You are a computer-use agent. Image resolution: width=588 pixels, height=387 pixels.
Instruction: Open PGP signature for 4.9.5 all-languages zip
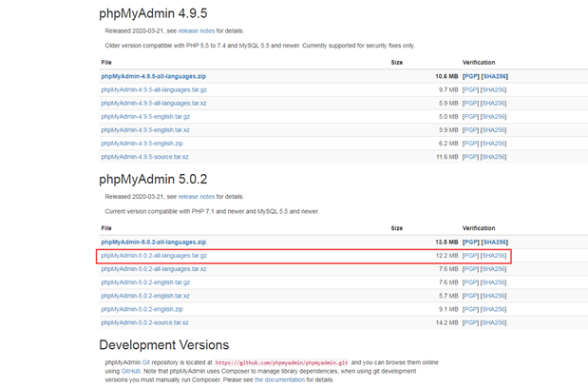(470, 76)
